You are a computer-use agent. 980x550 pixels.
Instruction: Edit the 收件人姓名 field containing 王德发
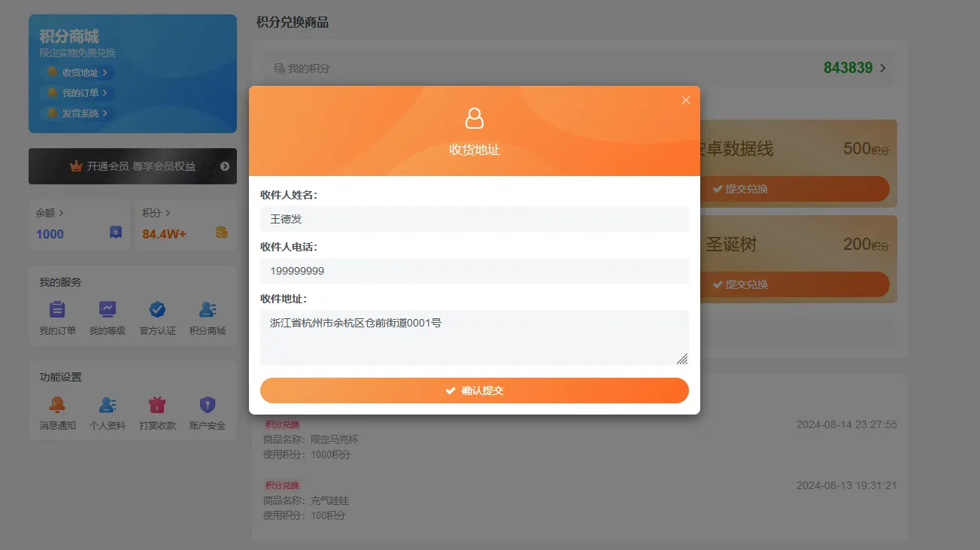[475, 219]
